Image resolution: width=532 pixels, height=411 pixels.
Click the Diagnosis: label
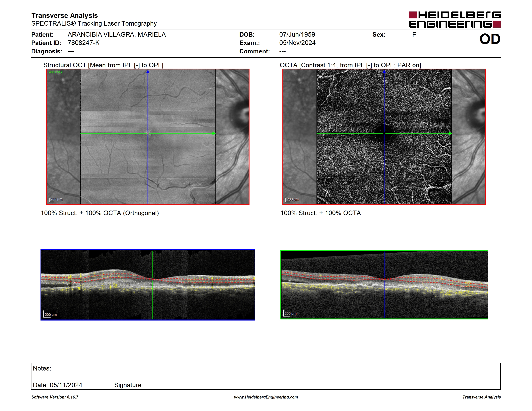(47, 51)
